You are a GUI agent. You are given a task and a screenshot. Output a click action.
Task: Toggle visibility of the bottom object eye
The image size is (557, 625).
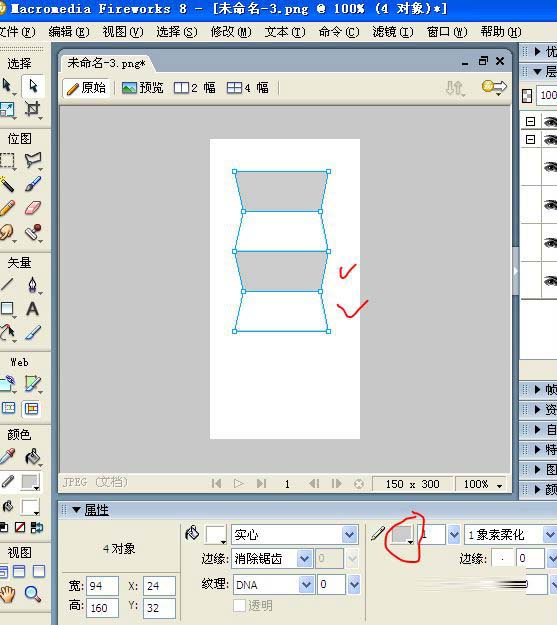[x=550, y=281]
